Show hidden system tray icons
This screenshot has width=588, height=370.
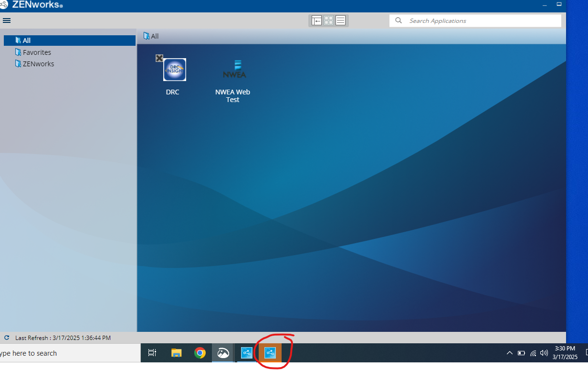(x=509, y=353)
